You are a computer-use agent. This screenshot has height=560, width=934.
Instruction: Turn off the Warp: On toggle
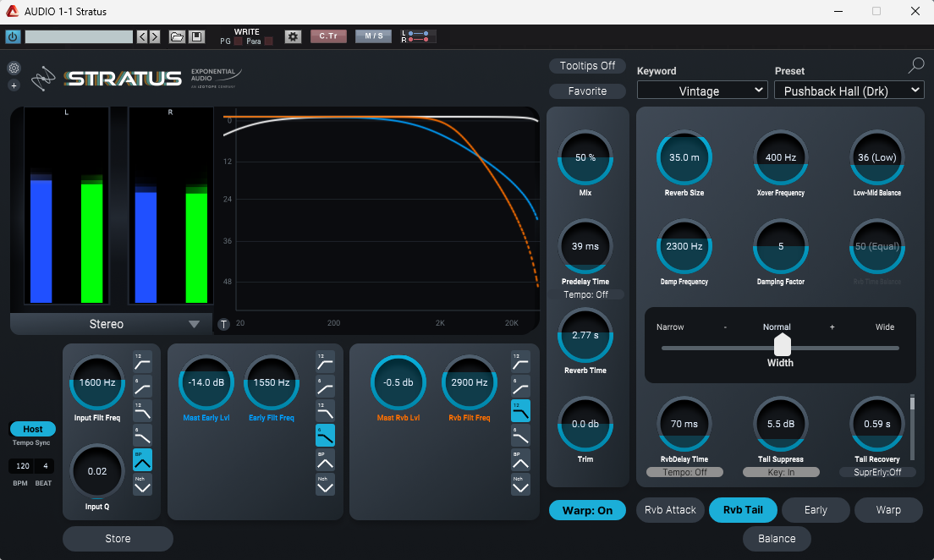587,511
